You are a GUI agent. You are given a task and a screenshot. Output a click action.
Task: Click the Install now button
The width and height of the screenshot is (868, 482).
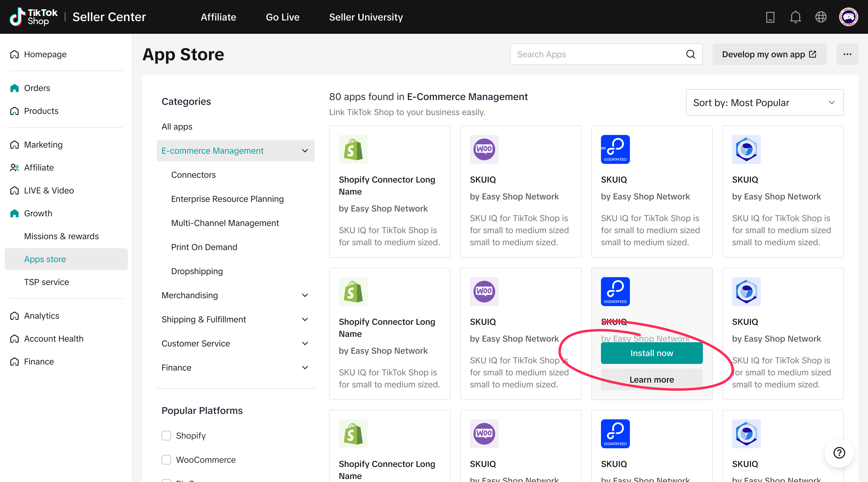click(x=651, y=353)
